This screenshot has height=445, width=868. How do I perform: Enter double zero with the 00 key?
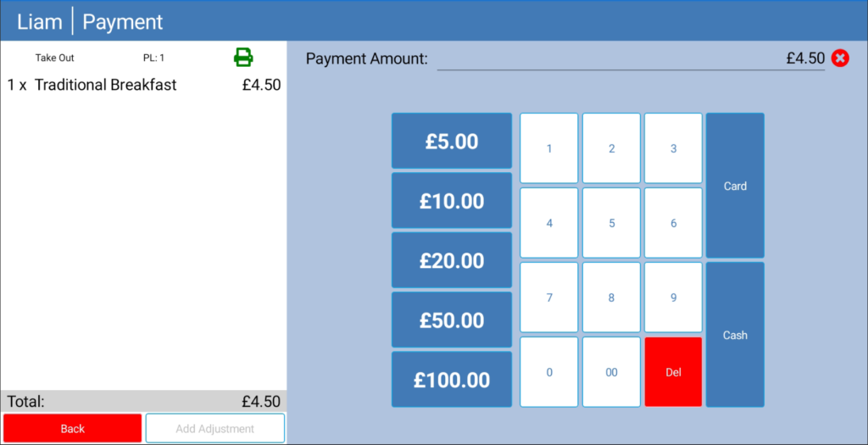[x=611, y=372]
